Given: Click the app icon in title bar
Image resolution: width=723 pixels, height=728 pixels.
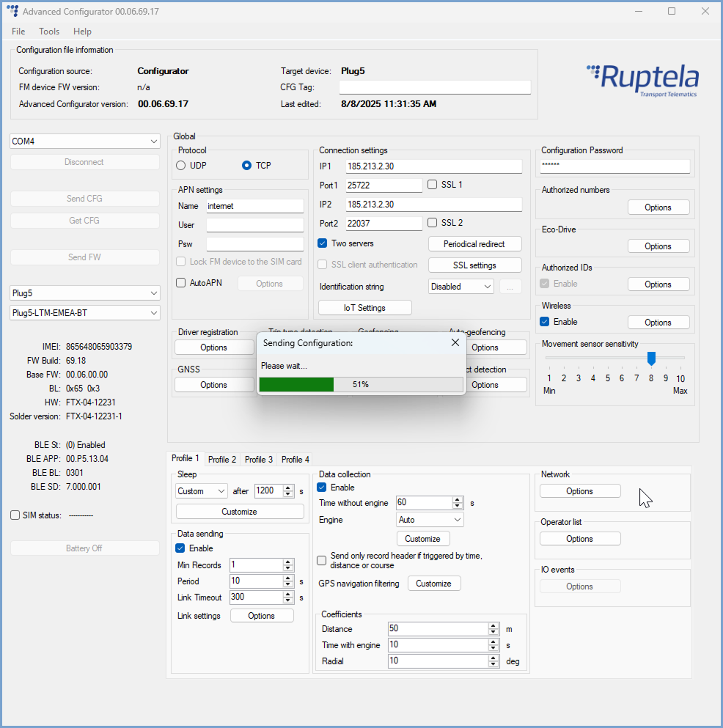Looking at the screenshot, I should (x=12, y=12).
